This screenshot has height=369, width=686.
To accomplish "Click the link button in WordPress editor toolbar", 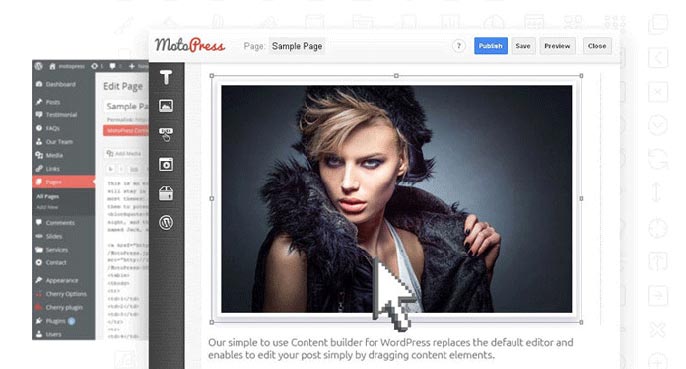I will (x=134, y=169).
